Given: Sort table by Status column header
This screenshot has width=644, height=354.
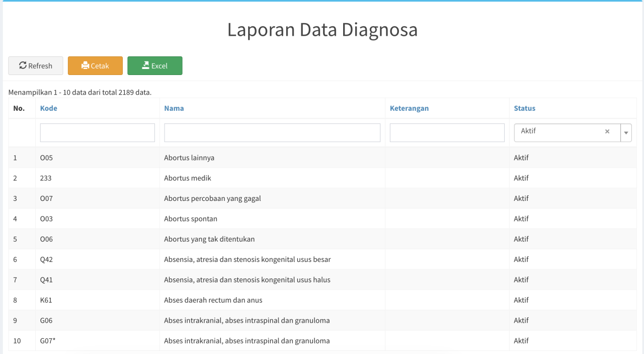Looking at the screenshot, I should click(x=525, y=108).
